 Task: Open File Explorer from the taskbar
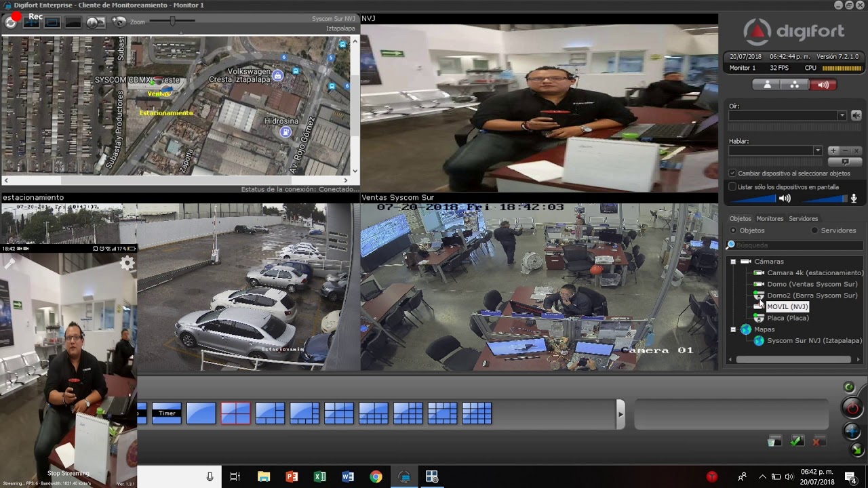pos(264,477)
